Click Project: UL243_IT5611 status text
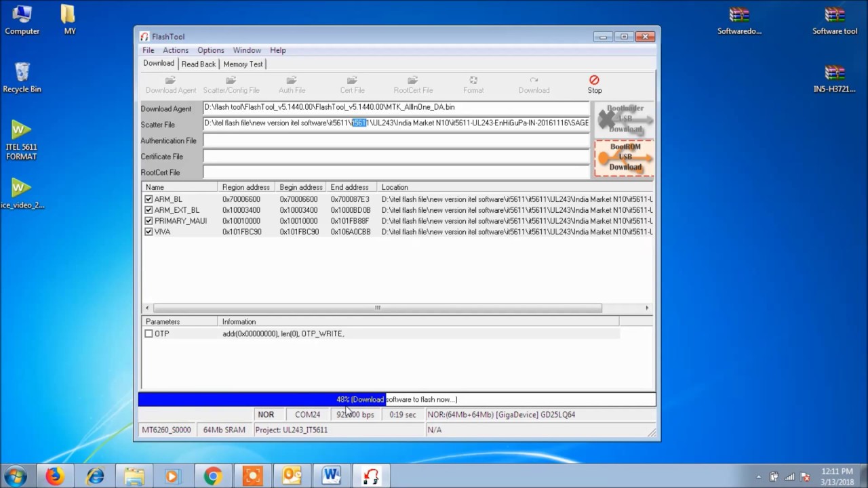This screenshot has width=868, height=488. [292, 430]
